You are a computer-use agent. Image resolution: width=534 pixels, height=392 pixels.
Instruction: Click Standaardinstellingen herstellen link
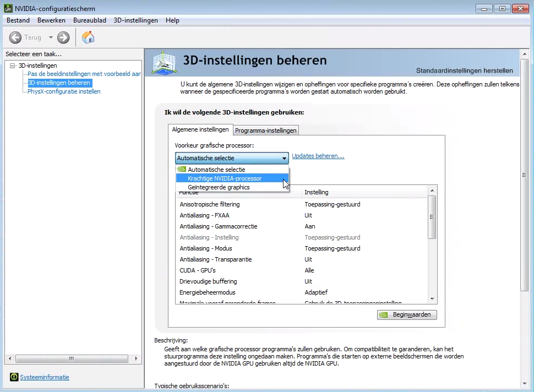[464, 71]
